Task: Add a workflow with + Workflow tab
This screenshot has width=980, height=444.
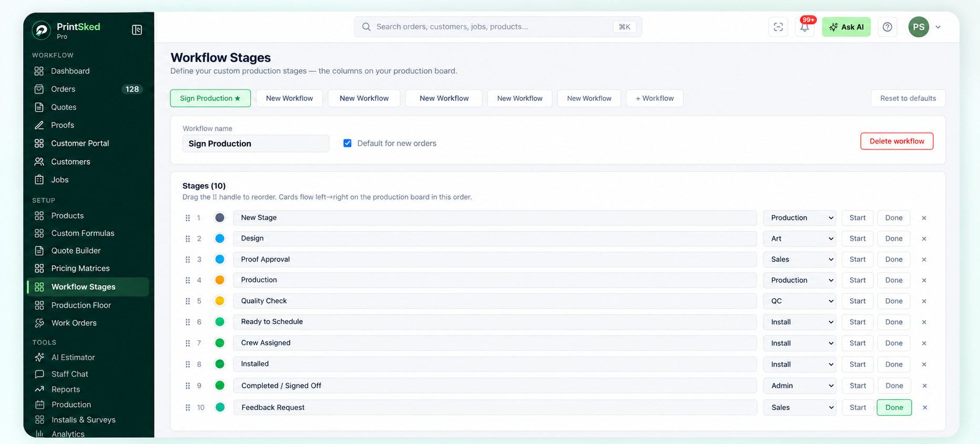Action: coord(655,98)
